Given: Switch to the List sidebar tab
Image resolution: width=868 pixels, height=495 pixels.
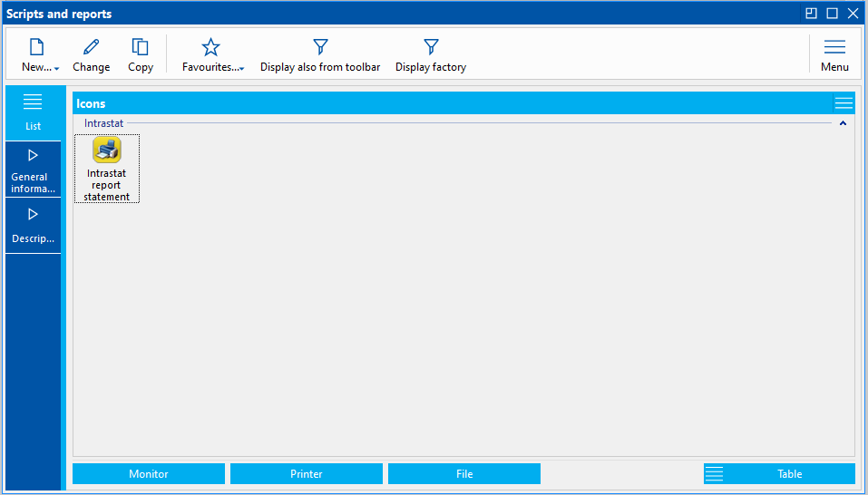Looking at the screenshot, I should tap(34, 112).
